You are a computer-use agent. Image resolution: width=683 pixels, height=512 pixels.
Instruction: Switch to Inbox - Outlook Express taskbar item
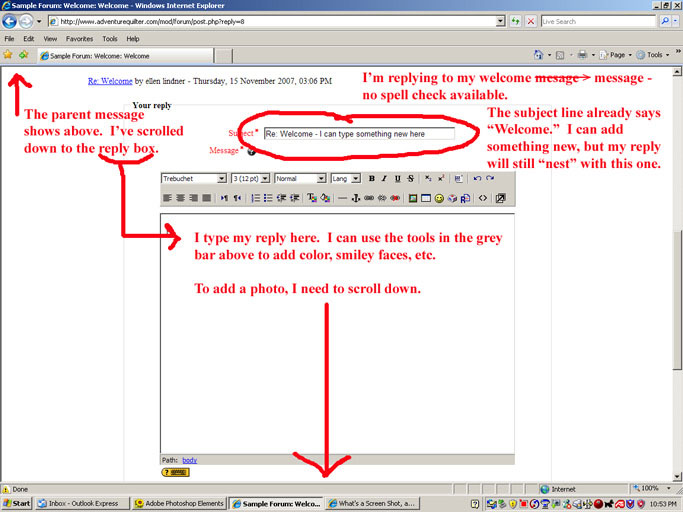(83, 504)
